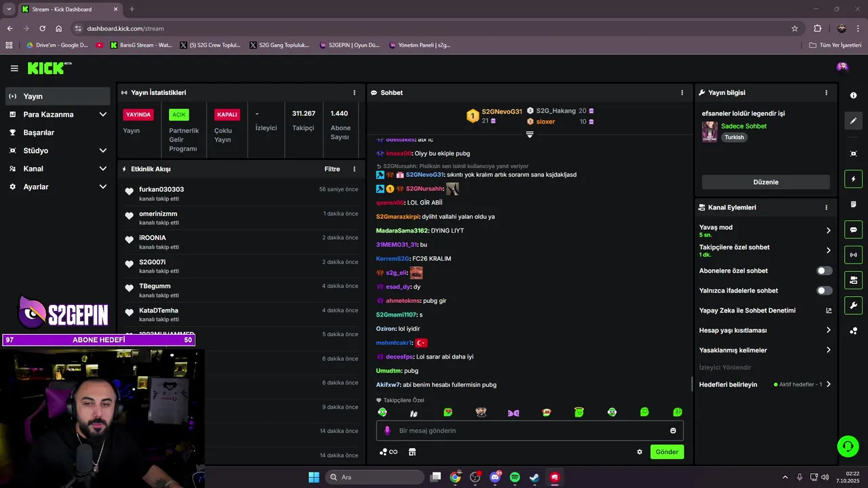Open the green headset support button

pos(848,446)
